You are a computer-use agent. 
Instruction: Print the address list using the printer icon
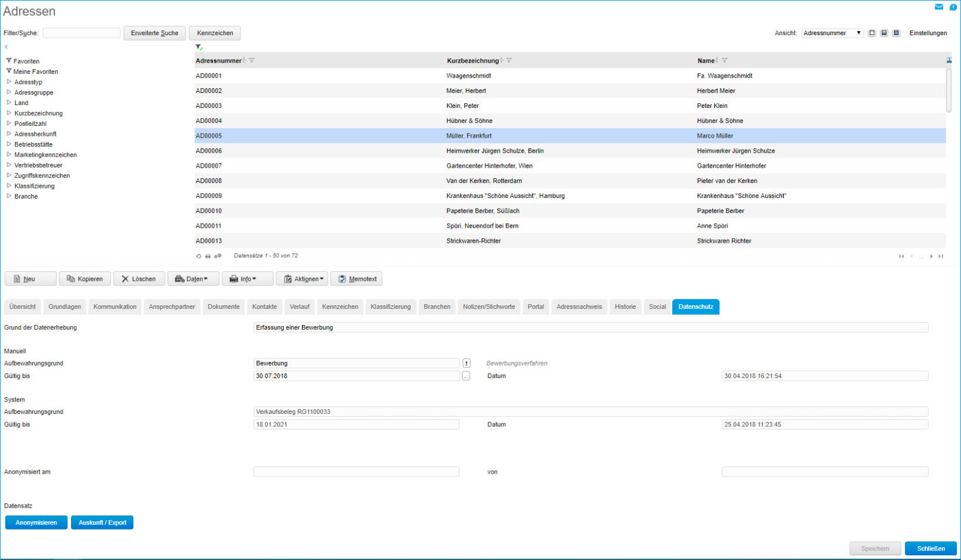pyautogui.click(x=208, y=255)
